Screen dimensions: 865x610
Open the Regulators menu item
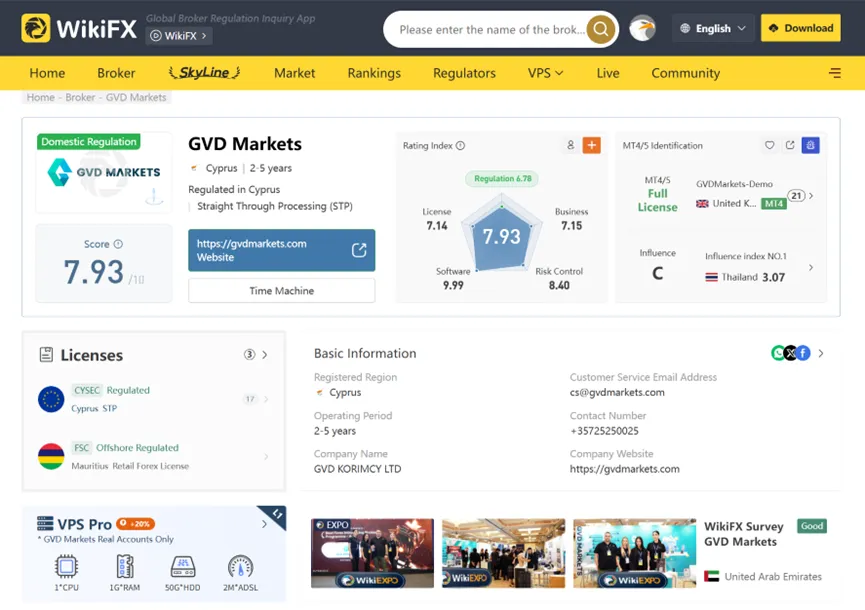[x=464, y=73]
